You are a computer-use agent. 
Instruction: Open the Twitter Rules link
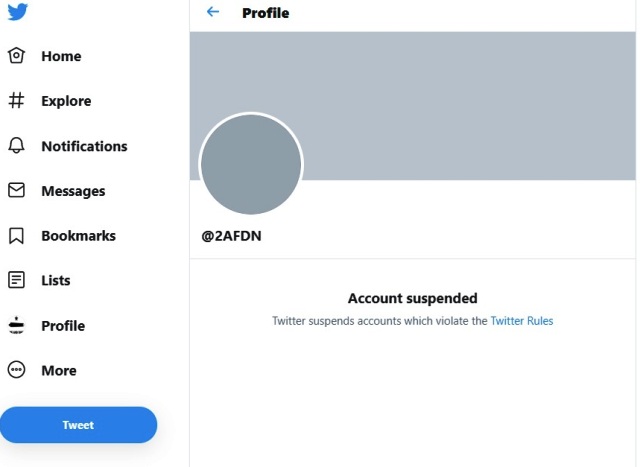[x=521, y=321]
